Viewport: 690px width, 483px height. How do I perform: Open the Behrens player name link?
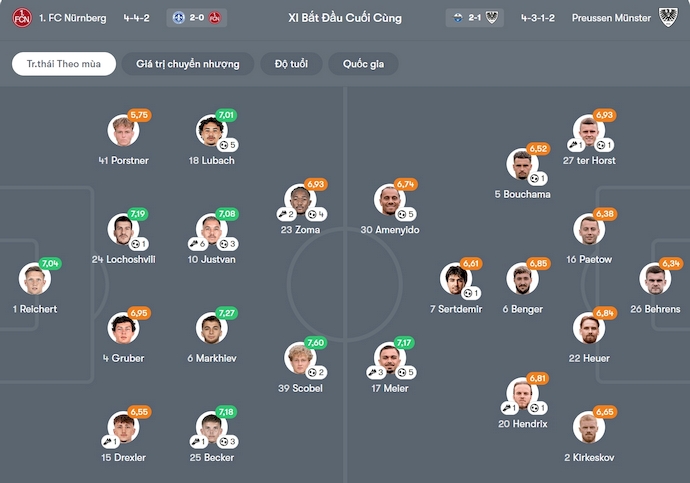656,309
